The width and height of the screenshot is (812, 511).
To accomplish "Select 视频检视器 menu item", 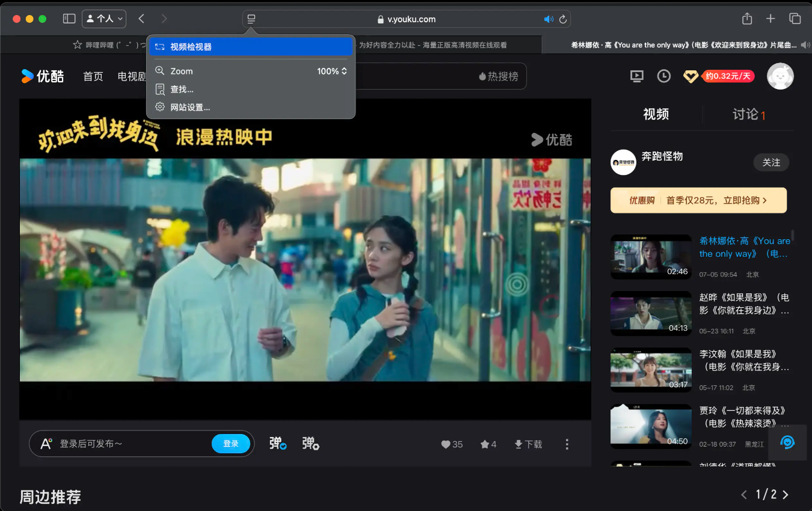I will pos(250,47).
